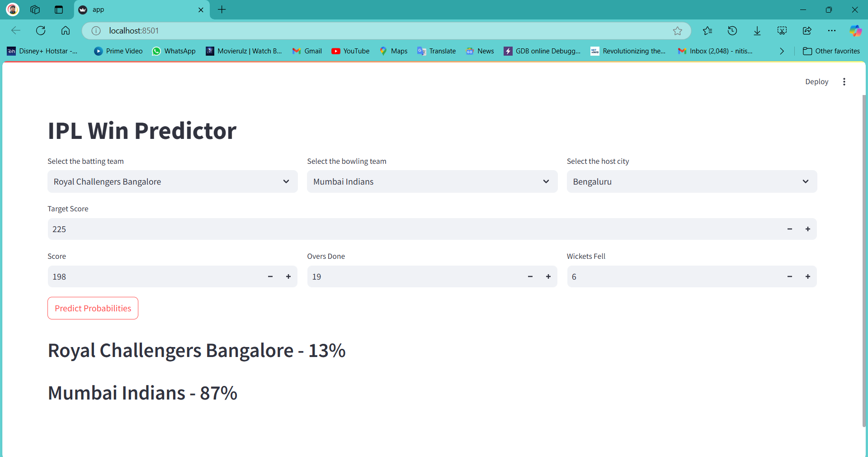Click Mumbai Indians - 87% result
The width and height of the screenshot is (868, 457).
point(142,393)
